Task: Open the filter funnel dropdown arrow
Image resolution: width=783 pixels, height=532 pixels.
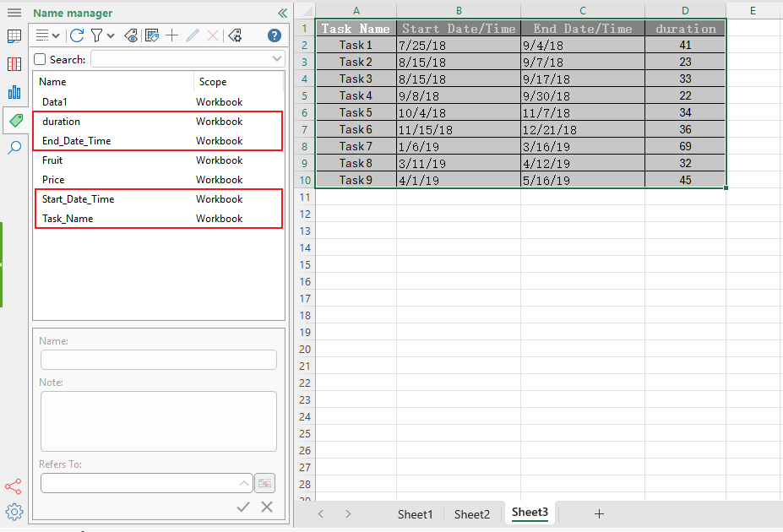Action: 111,35
